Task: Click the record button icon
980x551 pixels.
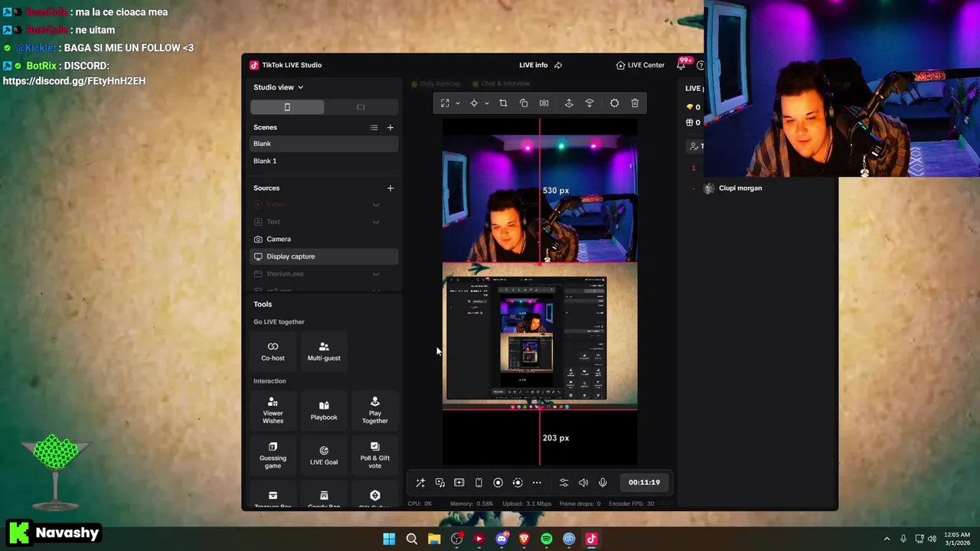Action: [x=498, y=483]
